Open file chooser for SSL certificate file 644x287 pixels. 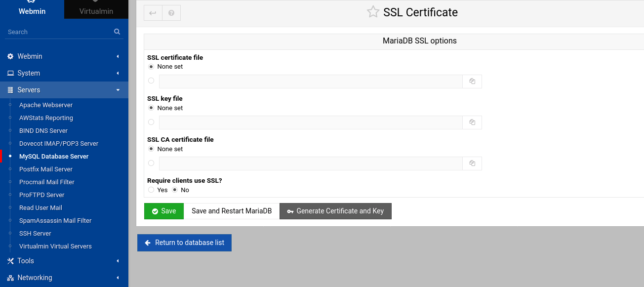point(472,82)
